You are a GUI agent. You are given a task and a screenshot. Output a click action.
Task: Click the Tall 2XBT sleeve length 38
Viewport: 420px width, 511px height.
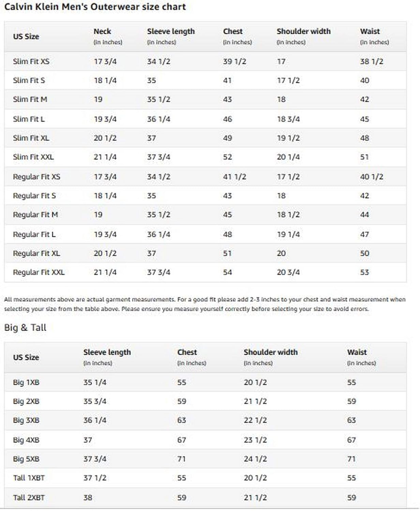click(88, 497)
